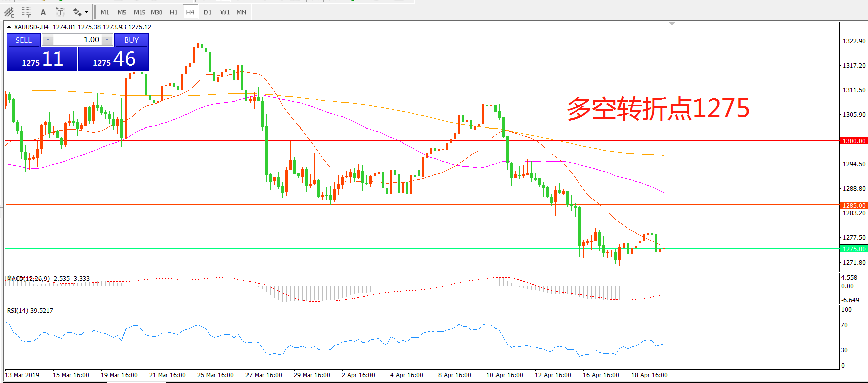Click the 1300.00 red price level label
The image size is (868, 383).
click(853, 141)
